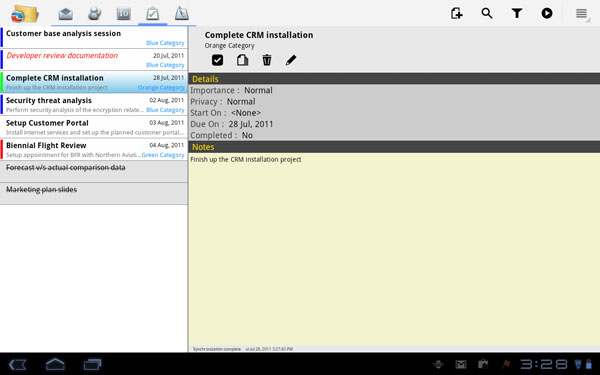
Task: Open completed Marketing plan slides task
Action: [x=94, y=194]
